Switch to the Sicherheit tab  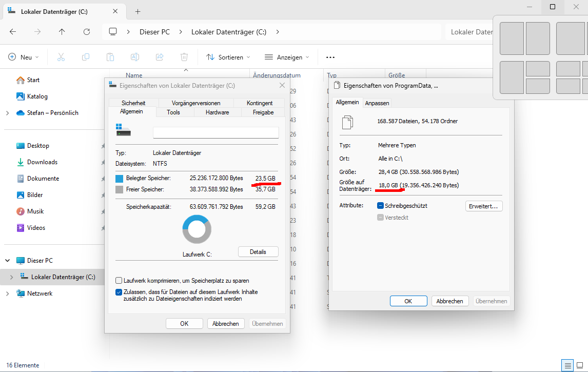click(x=133, y=103)
